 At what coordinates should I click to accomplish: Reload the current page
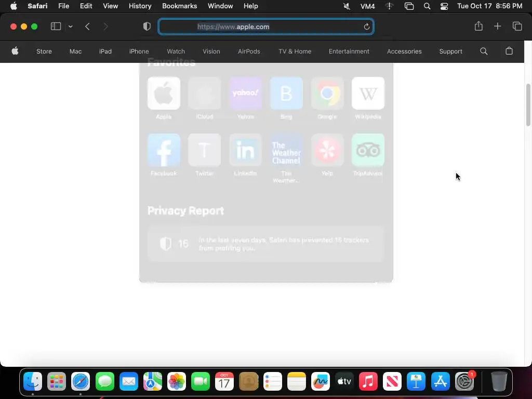[366, 26]
